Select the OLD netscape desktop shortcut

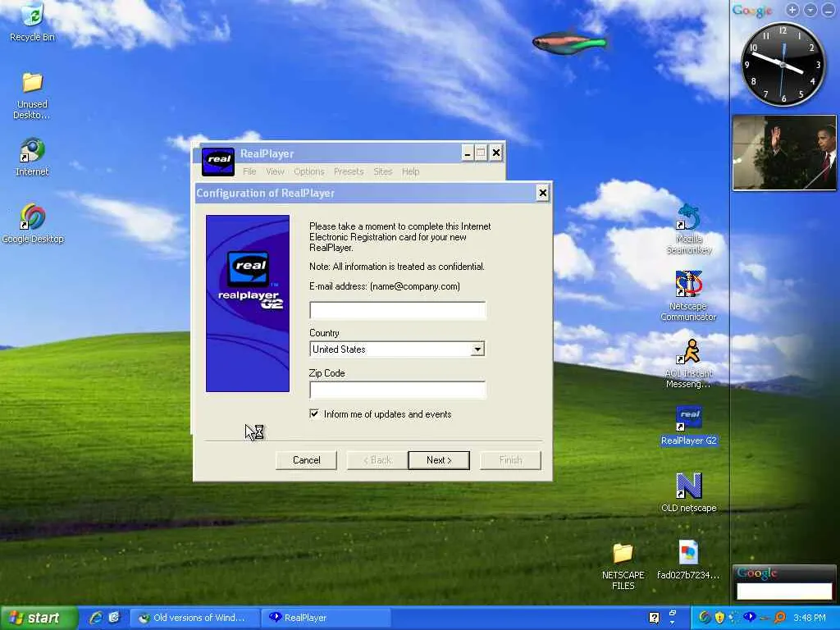689,493
